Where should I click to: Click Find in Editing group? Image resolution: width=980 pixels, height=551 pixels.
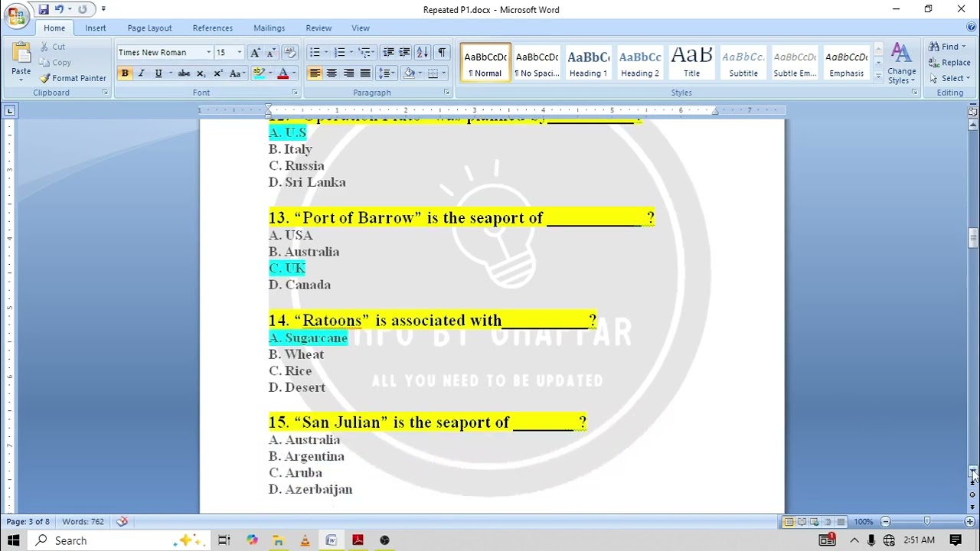point(948,47)
